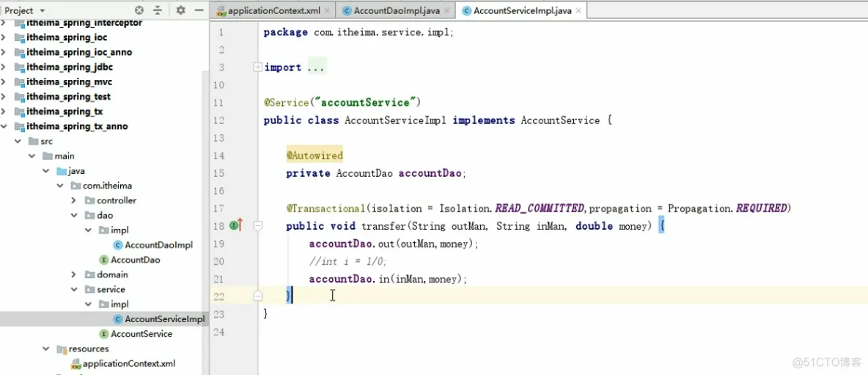Collapse the src folder arrow
The height and width of the screenshot is (375, 868).
click(18, 141)
